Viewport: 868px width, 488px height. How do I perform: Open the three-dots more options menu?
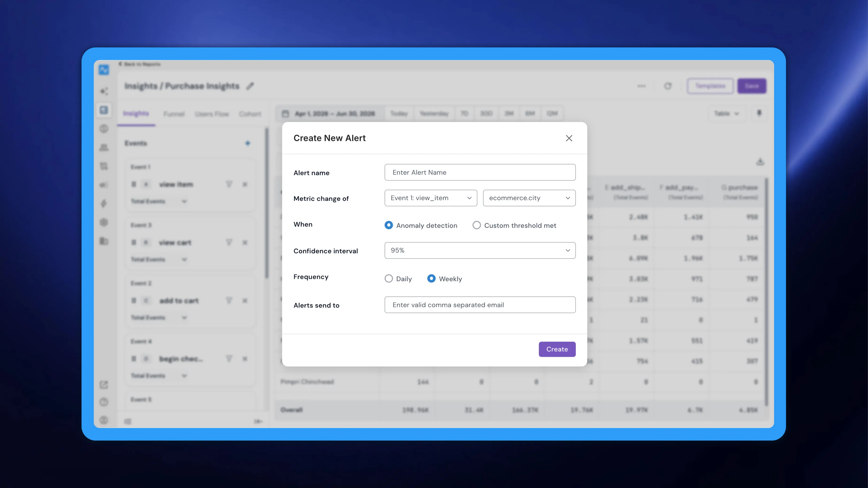click(641, 86)
